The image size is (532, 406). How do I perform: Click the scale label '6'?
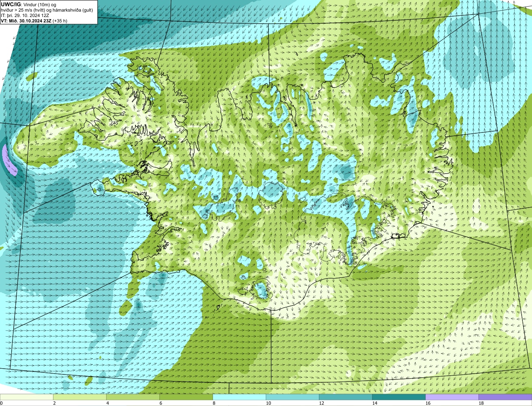[x=161, y=403]
